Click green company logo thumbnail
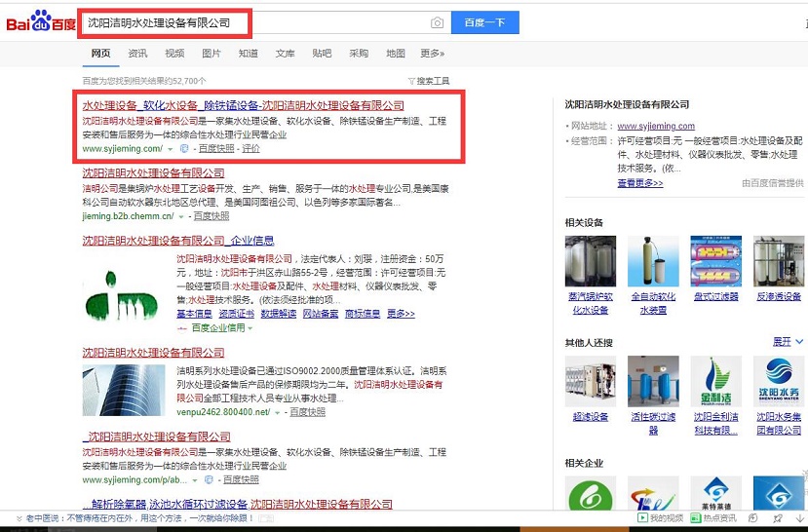The image size is (808, 532). tap(124, 294)
